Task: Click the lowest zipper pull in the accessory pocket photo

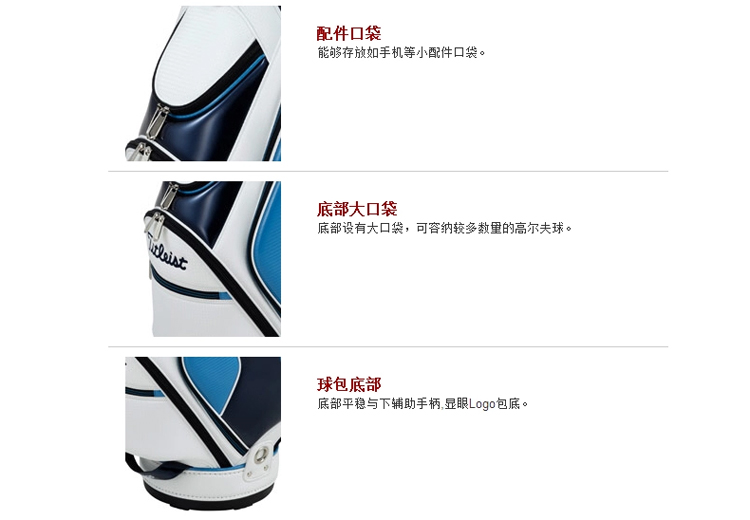Action: [x=139, y=152]
